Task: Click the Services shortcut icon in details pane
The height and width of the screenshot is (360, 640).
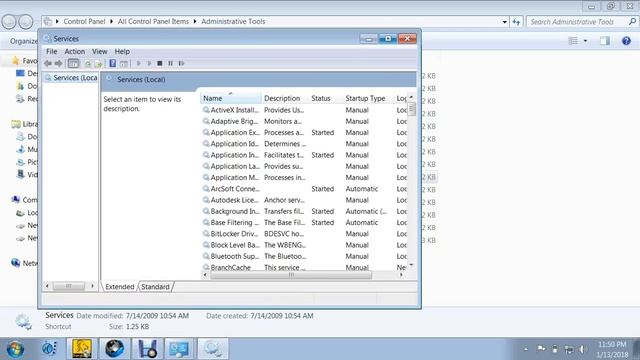Action: click(x=23, y=322)
